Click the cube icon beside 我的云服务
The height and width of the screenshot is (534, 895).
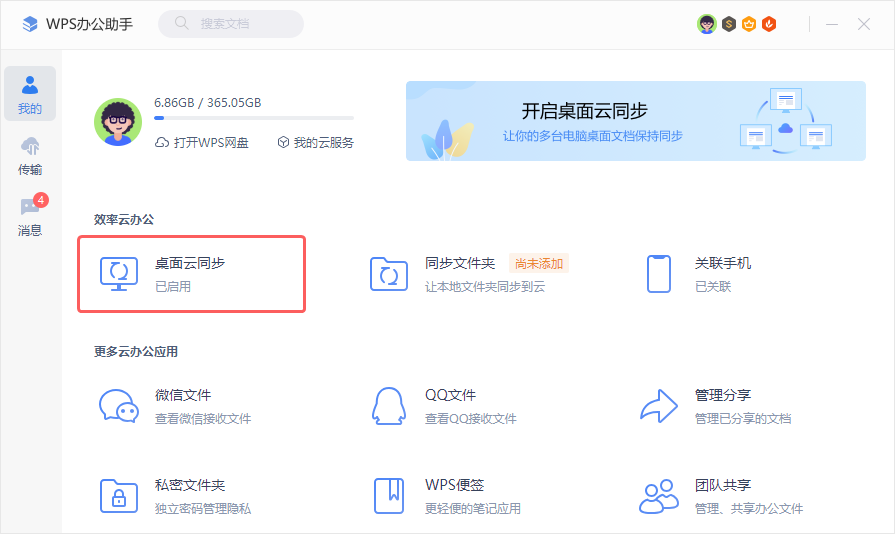pyautogui.click(x=283, y=143)
